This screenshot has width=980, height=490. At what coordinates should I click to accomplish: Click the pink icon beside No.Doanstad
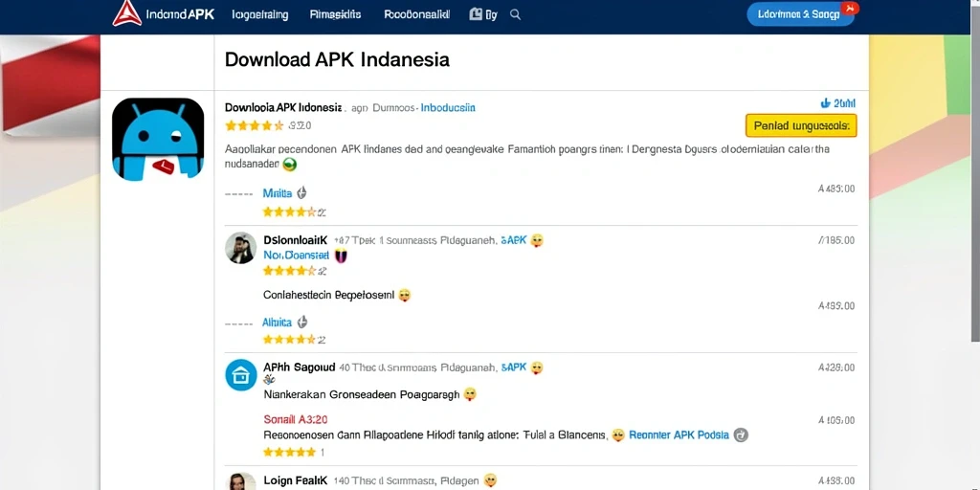[x=342, y=255]
